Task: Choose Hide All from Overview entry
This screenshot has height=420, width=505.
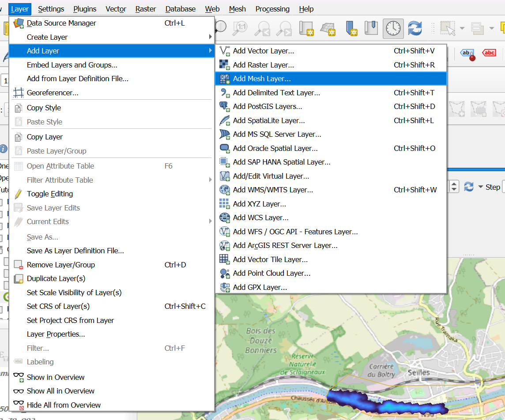Action: [111, 405]
